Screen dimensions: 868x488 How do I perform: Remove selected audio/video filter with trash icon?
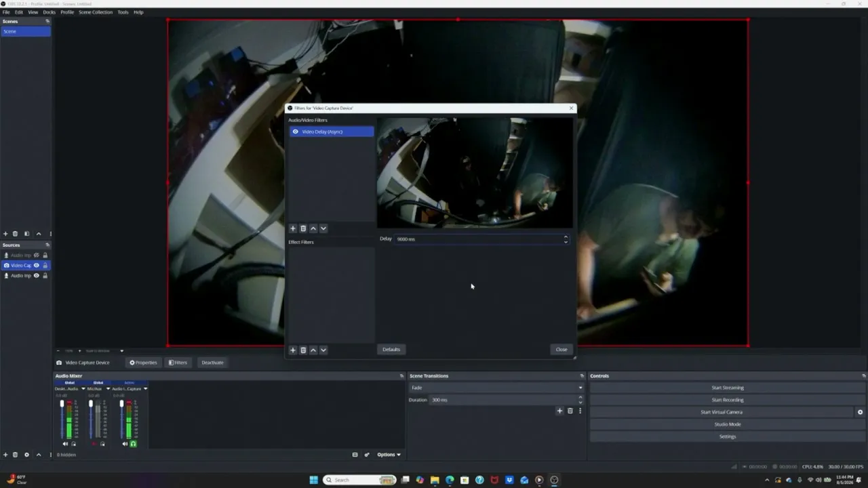[303, 228]
